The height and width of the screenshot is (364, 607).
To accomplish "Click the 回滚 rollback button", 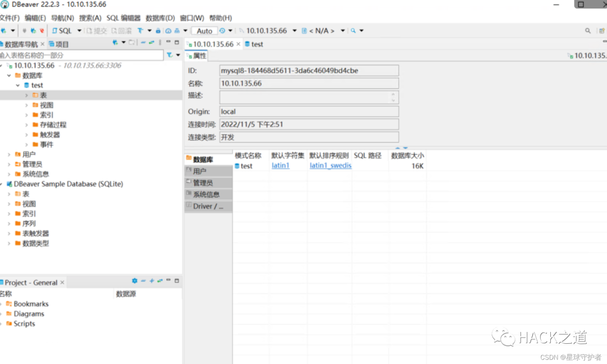I will [121, 30].
